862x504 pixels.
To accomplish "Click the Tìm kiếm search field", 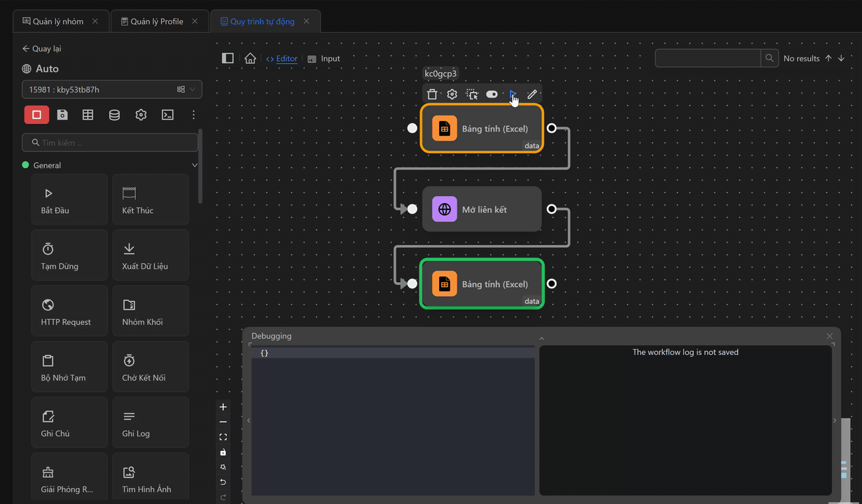I will [x=111, y=143].
